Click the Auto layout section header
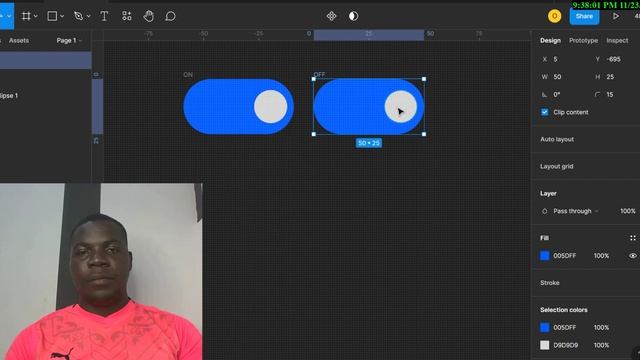This screenshot has width=640, height=360. pyautogui.click(x=557, y=139)
